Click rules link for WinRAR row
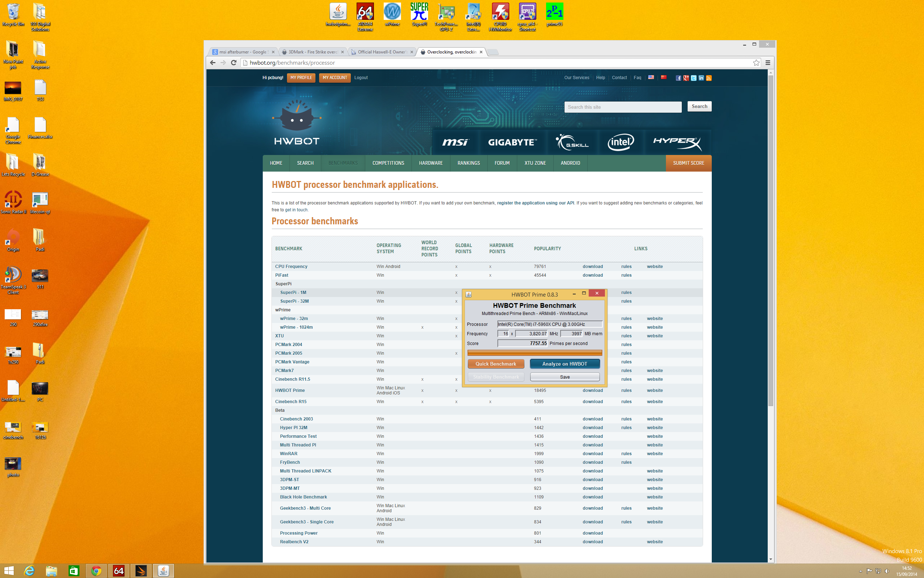This screenshot has width=924, height=578. point(626,453)
